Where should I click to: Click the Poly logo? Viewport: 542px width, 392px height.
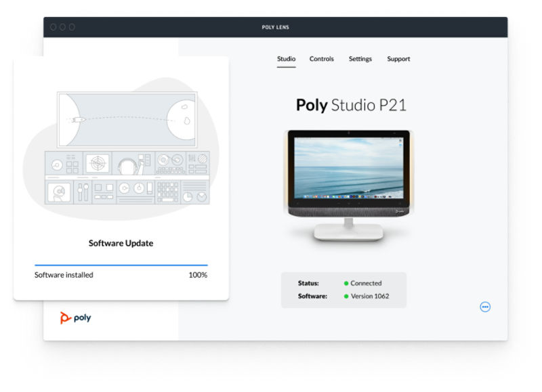(75, 318)
